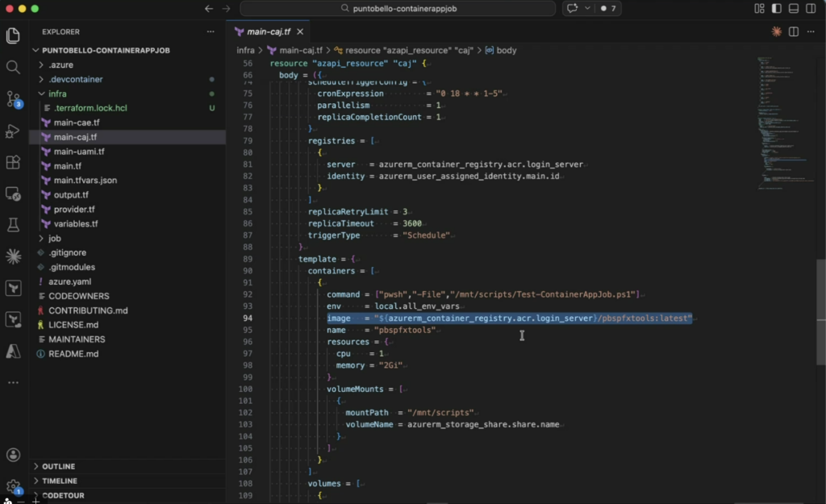This screenshot has height=504, width=826.
Task: Open the Run and Debug view
Action: click(13, 131)
